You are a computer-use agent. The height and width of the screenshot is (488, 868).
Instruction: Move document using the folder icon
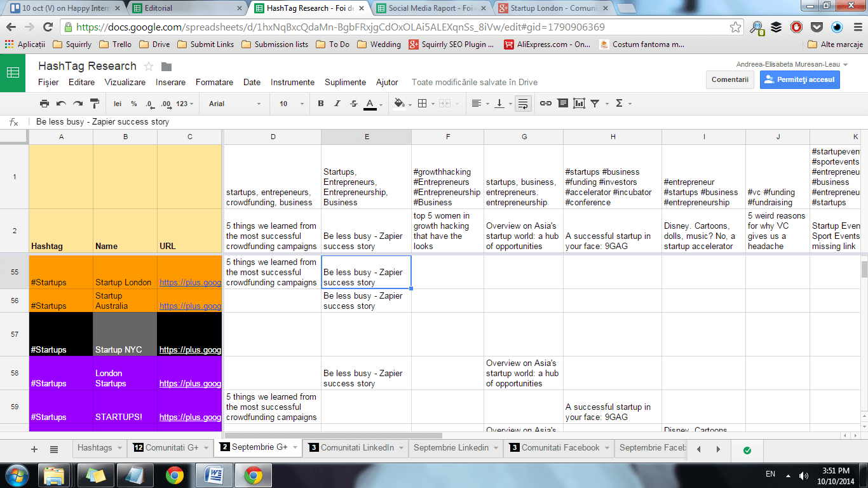pyautogui.click(x=166, y=67)
